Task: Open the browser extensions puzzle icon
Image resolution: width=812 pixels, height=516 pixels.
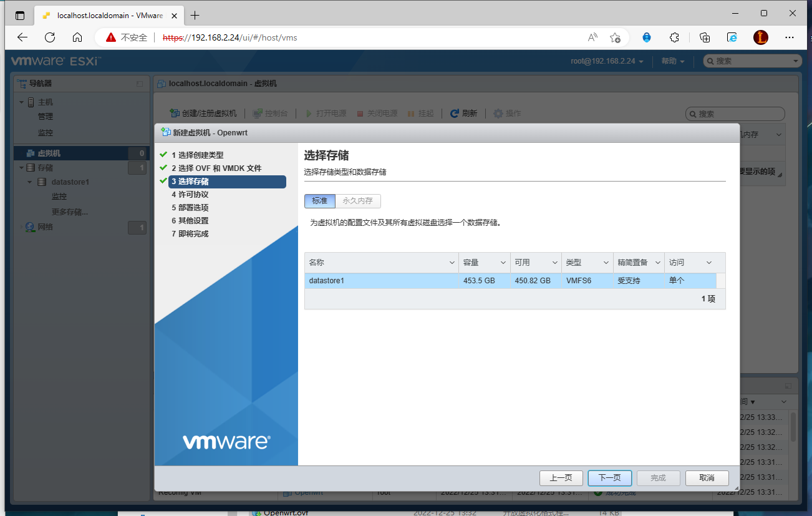Action: point(674,37)
